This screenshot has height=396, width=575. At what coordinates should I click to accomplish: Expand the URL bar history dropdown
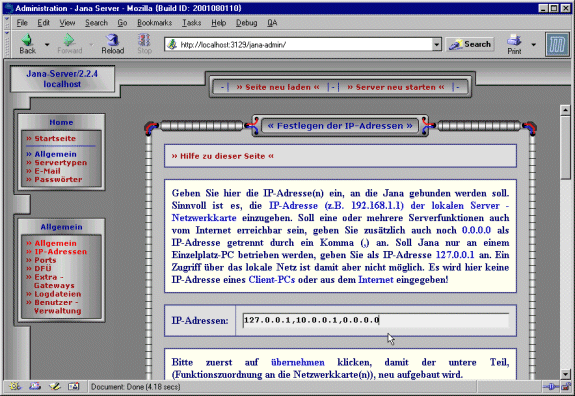[x=436, y=44]
